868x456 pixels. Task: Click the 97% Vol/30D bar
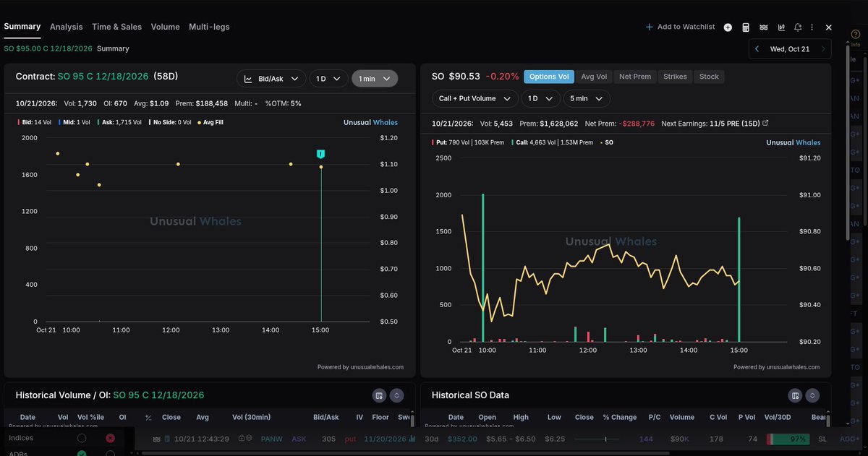(x=787, y=439)
